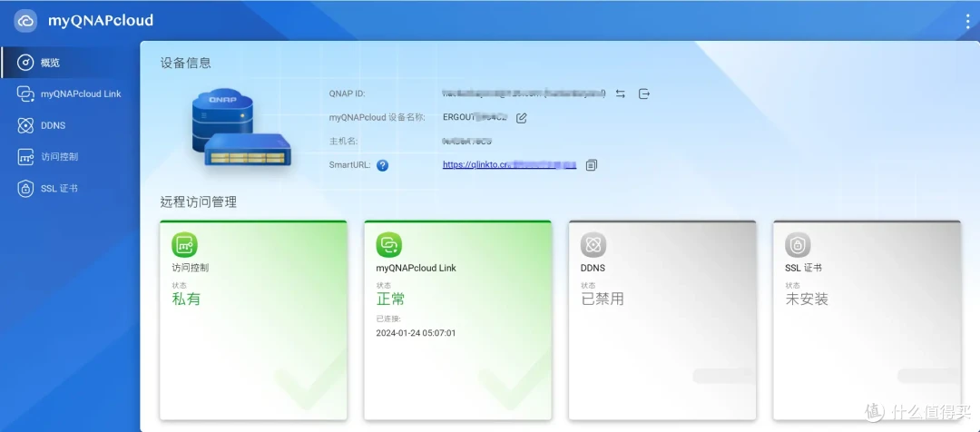980x432 pixels.
Task: Click the QNAP ID label
Action: click(x=348, y=93)
